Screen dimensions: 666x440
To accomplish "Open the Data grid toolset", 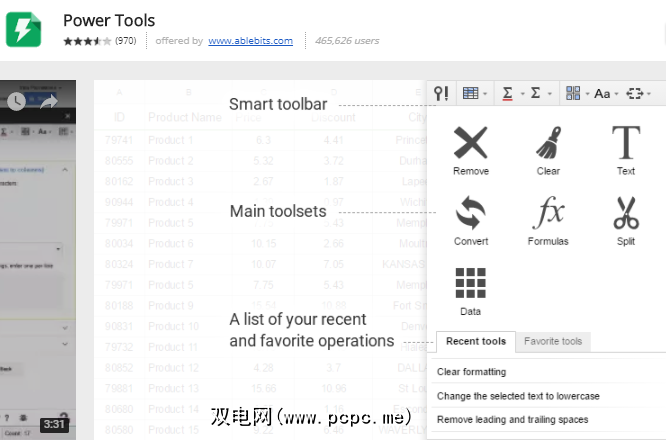I will (470, 292).
